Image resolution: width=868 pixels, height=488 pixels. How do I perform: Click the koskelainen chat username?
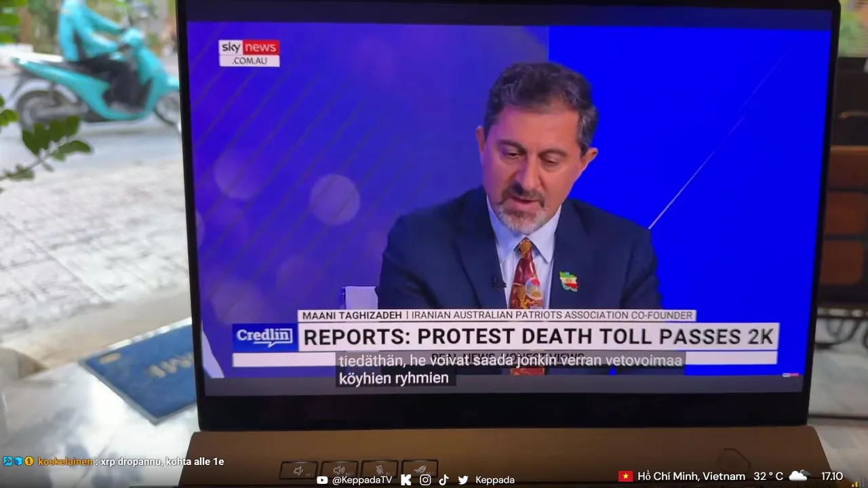[65, 462]
